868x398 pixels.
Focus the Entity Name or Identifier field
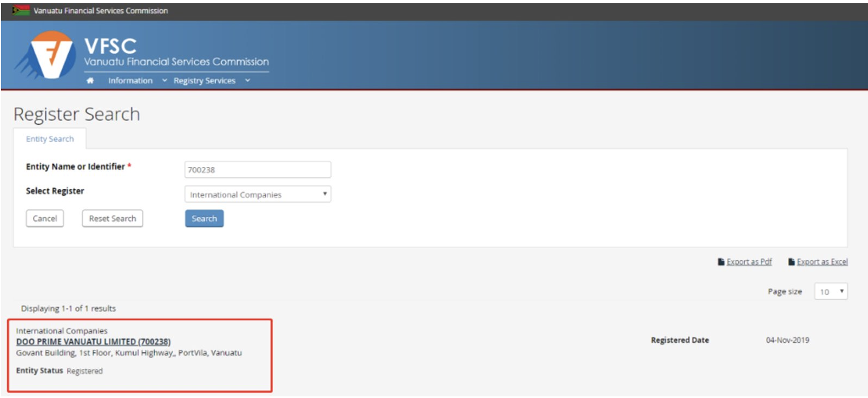coord(258,170)
